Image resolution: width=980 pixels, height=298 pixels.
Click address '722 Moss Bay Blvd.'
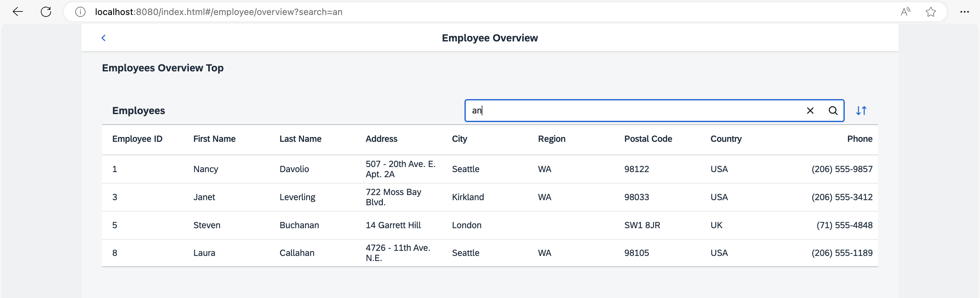(x=393, y=197)
